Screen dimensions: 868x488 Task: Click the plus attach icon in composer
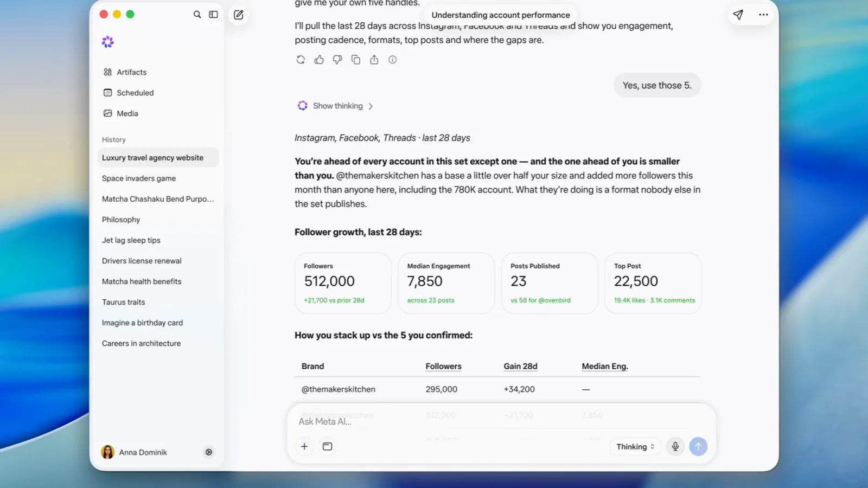pyautogui.click(x=304, y=446)
